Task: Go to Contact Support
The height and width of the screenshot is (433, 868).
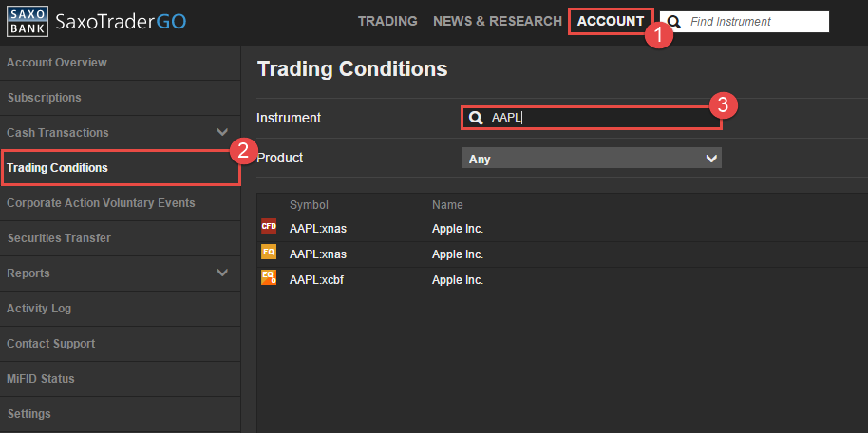Action: pos(120,344)
